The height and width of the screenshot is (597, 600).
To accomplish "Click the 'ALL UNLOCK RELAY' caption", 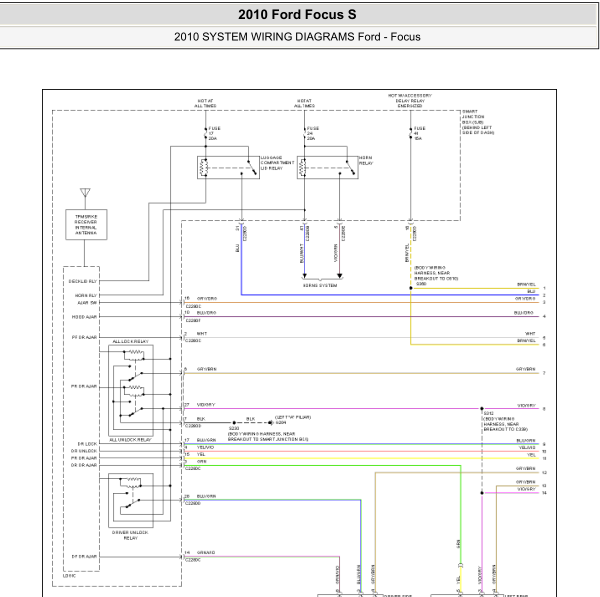I will (130, 440).
